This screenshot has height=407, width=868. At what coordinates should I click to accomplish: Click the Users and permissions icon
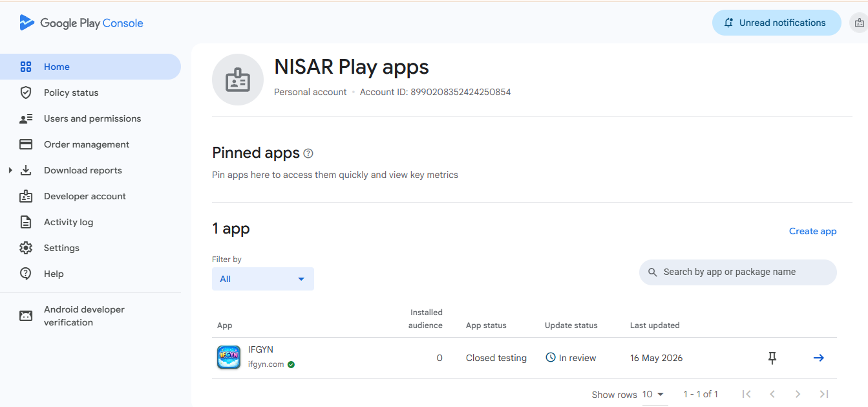(x=26, y=118)
